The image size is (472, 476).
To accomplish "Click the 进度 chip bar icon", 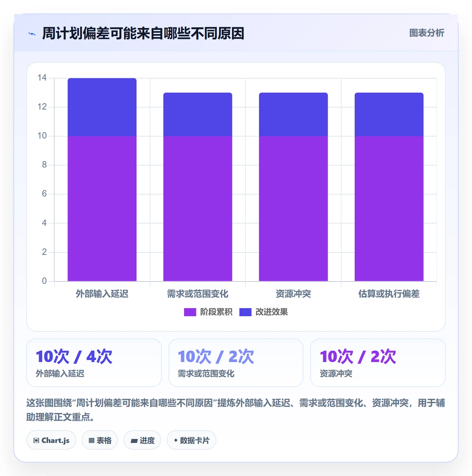I will 134,441.
